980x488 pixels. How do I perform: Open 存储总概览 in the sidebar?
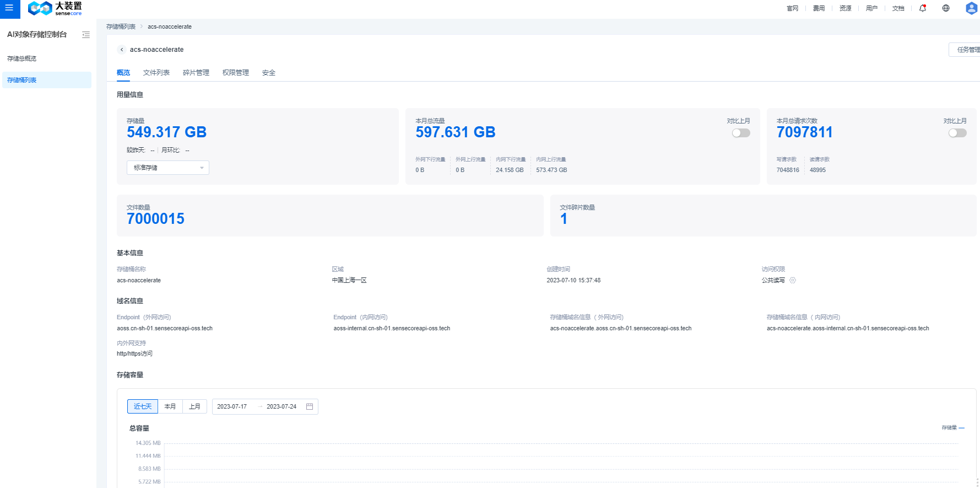coord(22,58)
